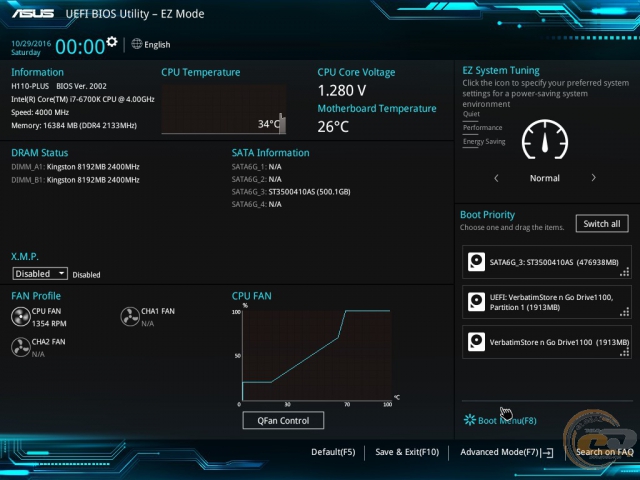
Task: Go to next tuning mode arrow
Action: tap(593, 178)
